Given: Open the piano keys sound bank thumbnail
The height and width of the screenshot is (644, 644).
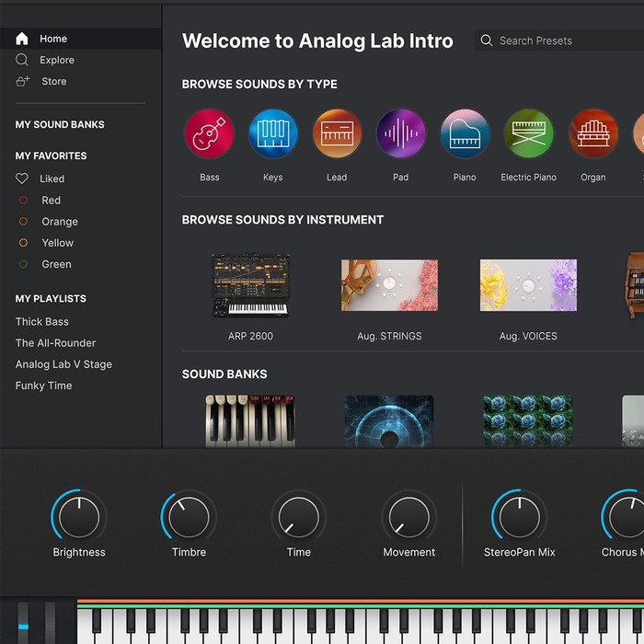Looking at the screenshot, I should click(250, 421).
